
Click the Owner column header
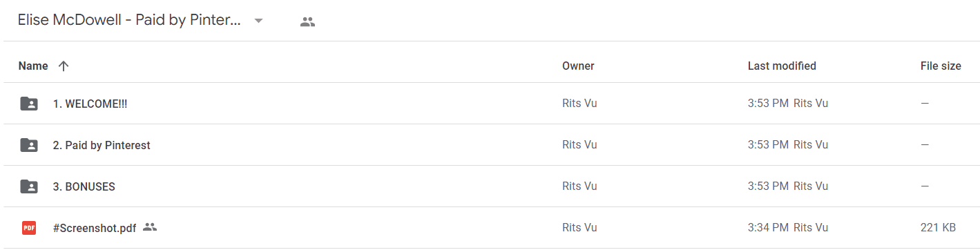coord(578,66)
